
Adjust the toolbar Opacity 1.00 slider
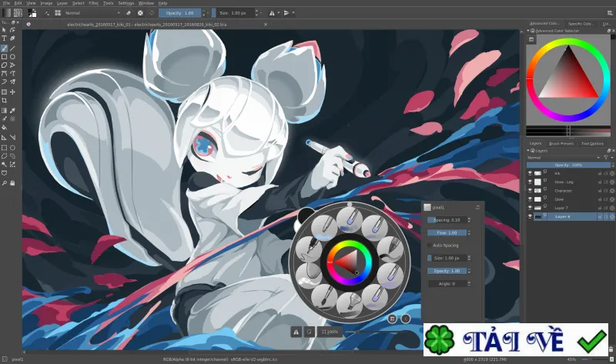coord(180,13)
